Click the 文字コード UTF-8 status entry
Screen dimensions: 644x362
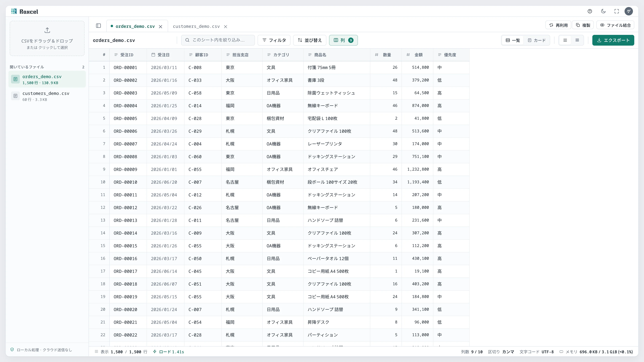(536, 352)
